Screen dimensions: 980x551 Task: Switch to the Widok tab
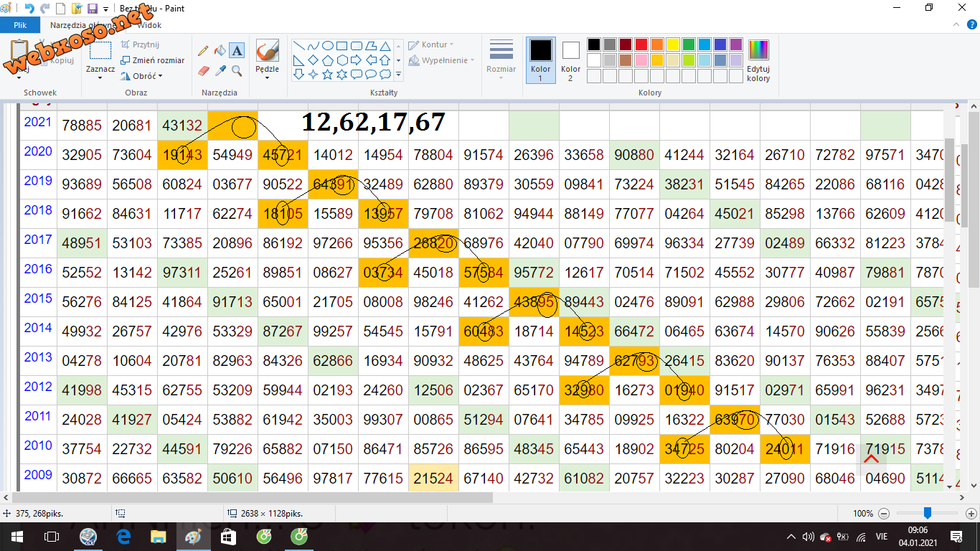(149, 25)
